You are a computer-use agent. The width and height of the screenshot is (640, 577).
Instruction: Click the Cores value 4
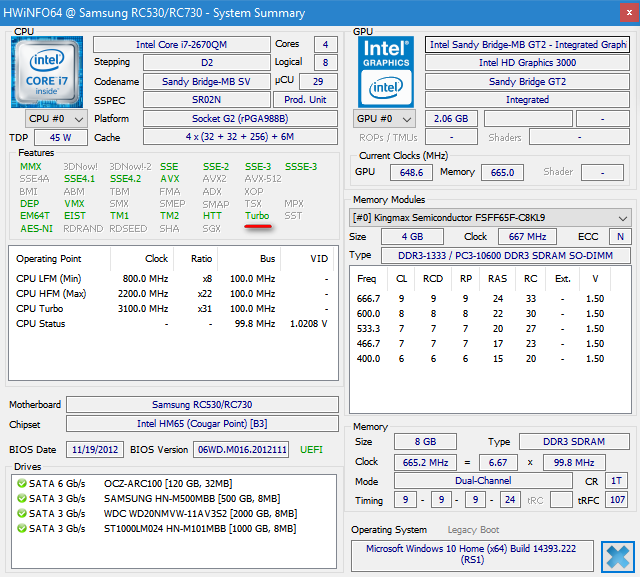pos(326,44)
